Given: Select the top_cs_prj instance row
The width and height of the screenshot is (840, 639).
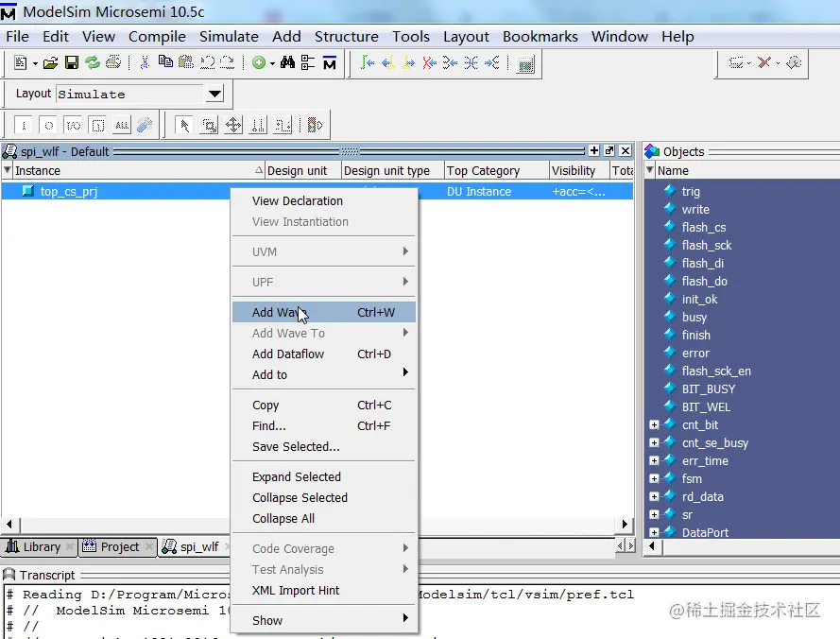Looking at the screenshot, I should click(x=317, y=191).
